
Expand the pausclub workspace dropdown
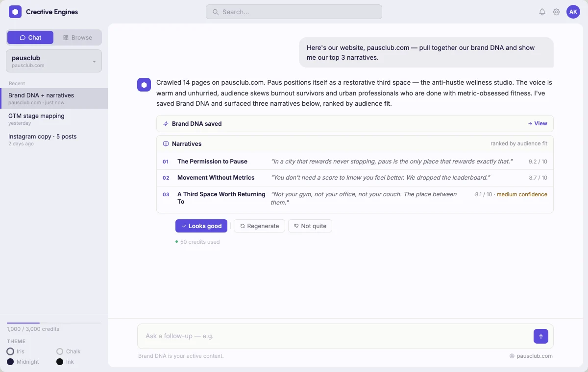[x=54, y=61]
